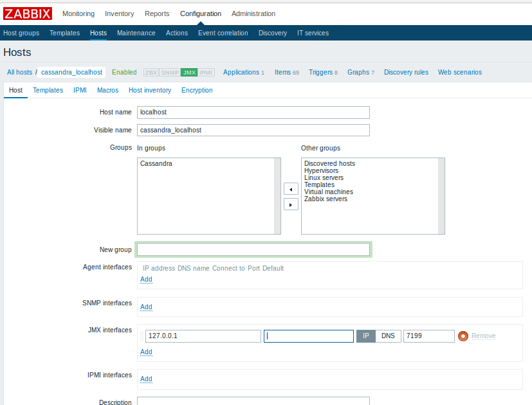Click the Zabbix logo
532x405 pixels.
pos(28,14)
